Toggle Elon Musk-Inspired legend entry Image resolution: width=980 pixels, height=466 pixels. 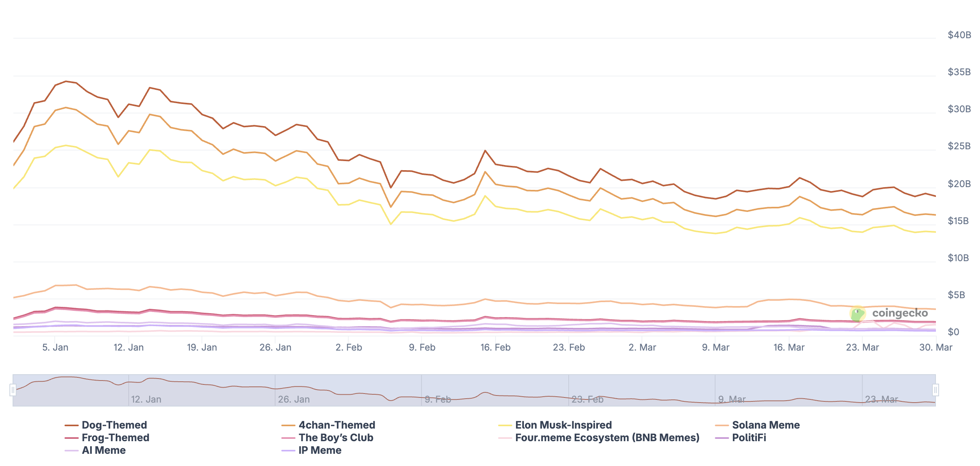click(x=563, y=425)
